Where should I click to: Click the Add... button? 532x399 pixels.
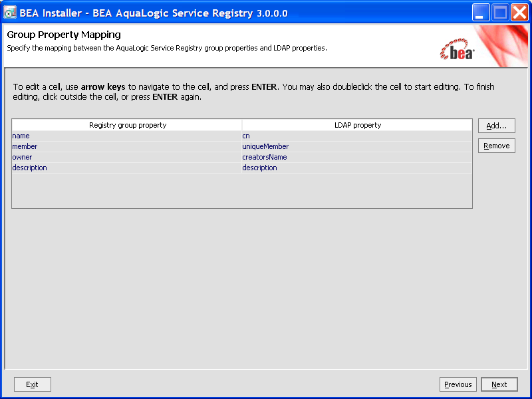(x=496, y=126)
